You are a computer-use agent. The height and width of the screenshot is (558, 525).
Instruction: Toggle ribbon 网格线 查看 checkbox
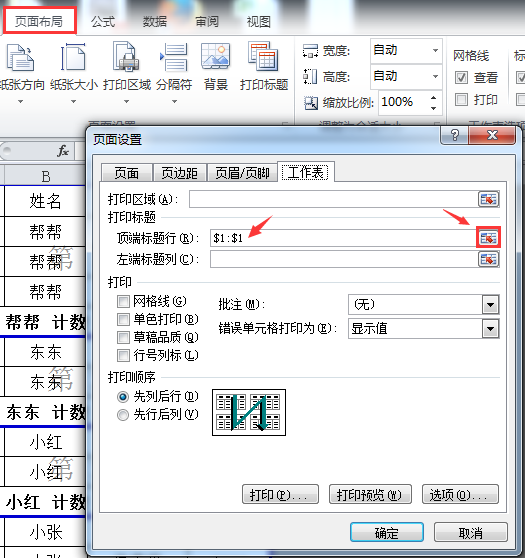pos(461,77)
